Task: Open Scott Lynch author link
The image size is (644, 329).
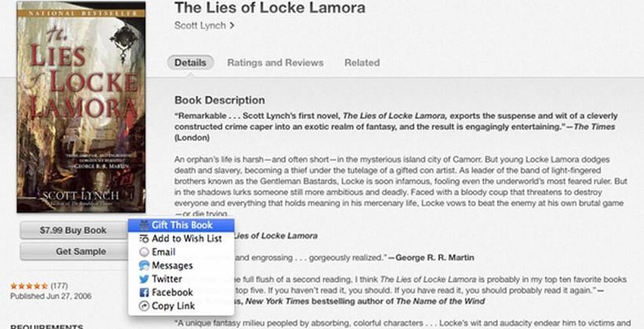Action: tap(200, 26)
